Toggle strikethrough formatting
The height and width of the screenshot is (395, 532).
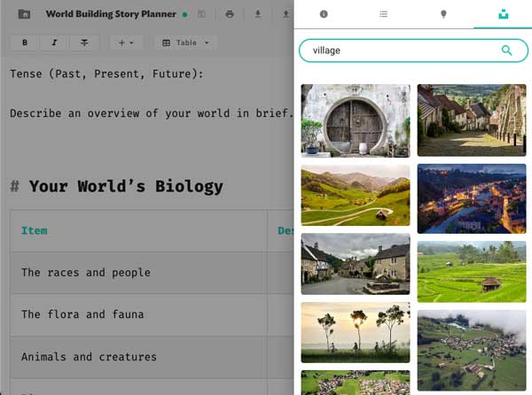click(x=84, y=43)
